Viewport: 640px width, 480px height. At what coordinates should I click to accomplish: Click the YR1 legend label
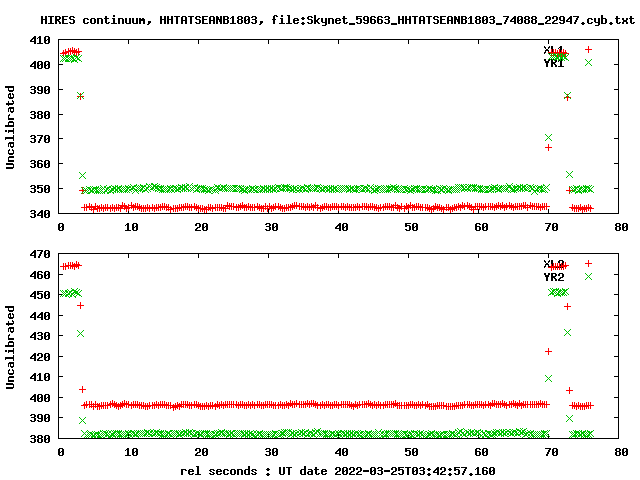point(553,63)
